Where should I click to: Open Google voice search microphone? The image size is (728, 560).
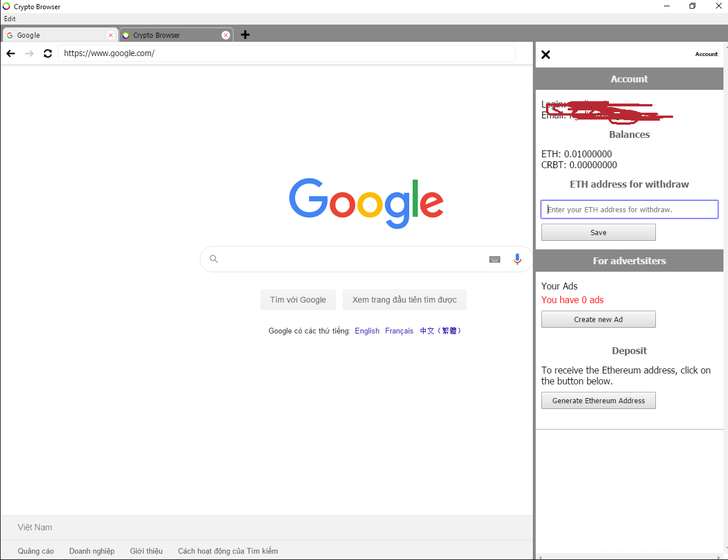(x=517, y=259)
